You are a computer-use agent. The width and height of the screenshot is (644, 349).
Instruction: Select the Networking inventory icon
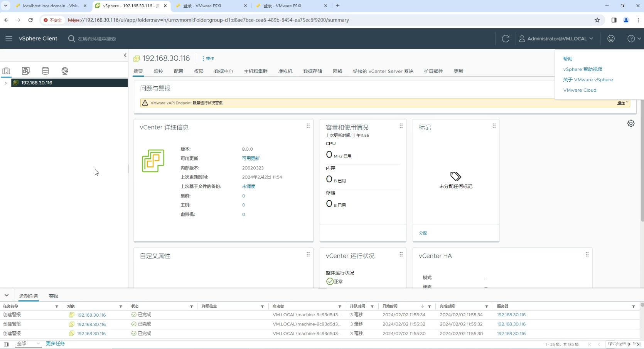point(65,71)
